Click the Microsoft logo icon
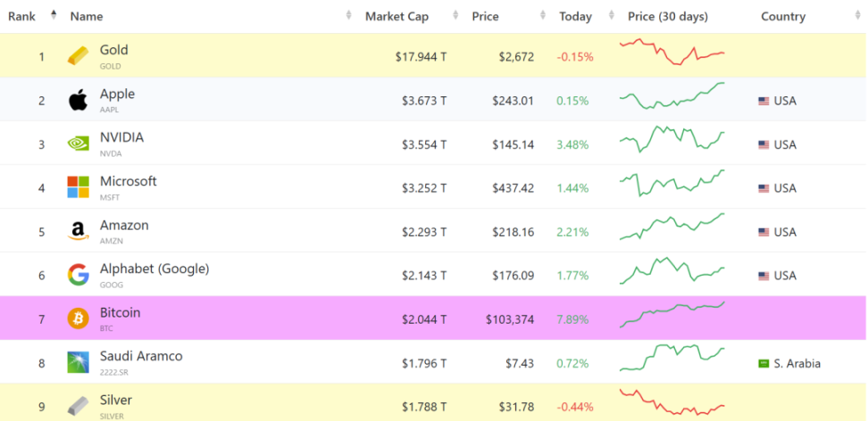The width and height of the screenshot is (868, 421). pos(79,187)
